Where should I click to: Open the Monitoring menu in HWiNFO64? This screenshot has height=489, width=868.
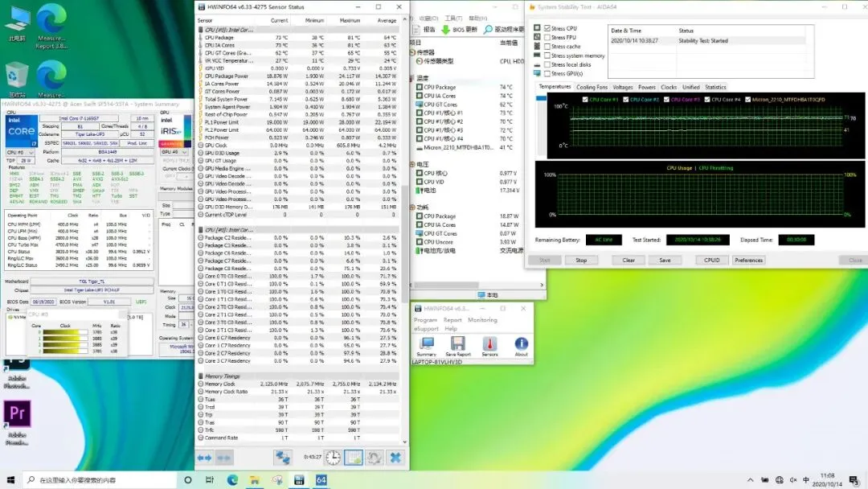pos(483,320)
